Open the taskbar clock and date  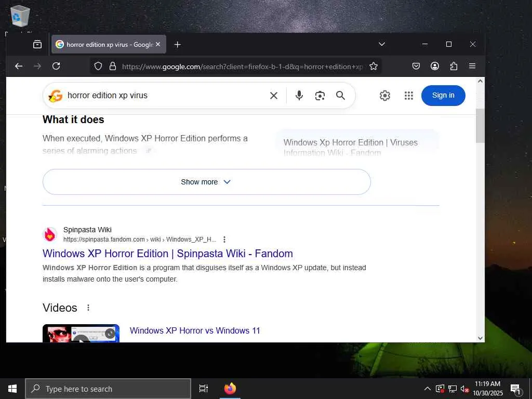pyautogui.click(x=488, y=389)
